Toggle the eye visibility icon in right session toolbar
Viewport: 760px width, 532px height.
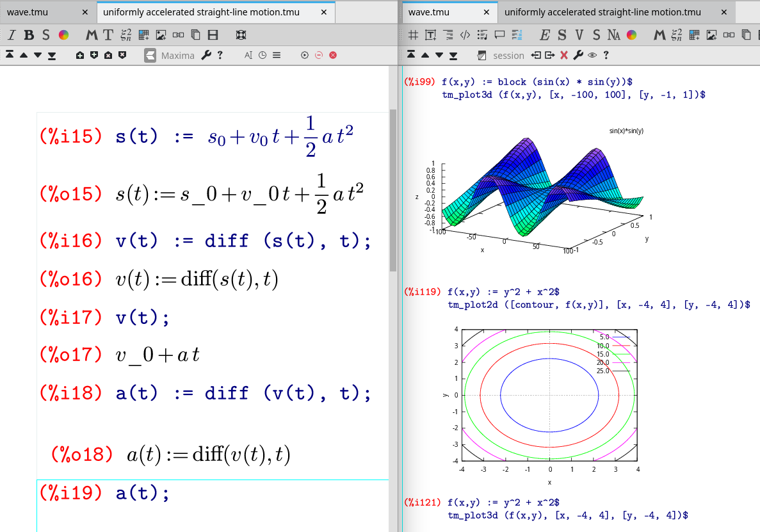point(592,55)
